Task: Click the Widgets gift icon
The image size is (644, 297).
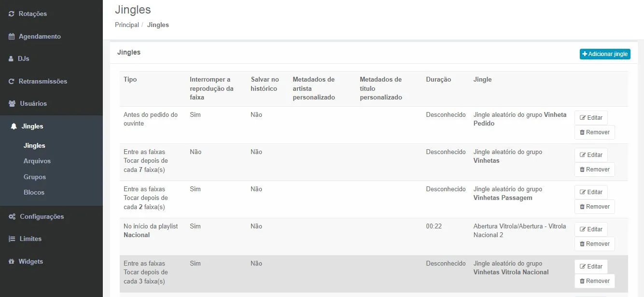Action: [12, 262]
